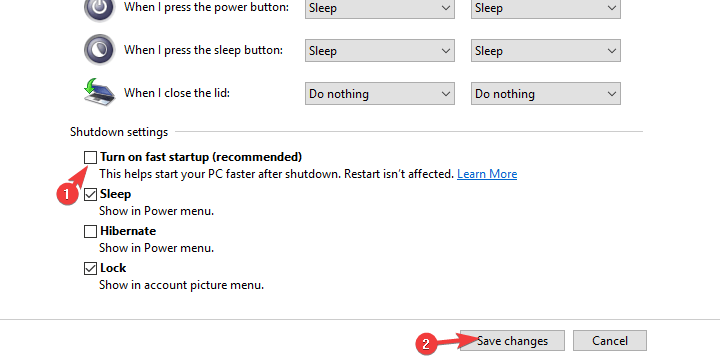Click the laptop lid icon
This screenshot has height=360, width=720.
[x=99, y=92]
